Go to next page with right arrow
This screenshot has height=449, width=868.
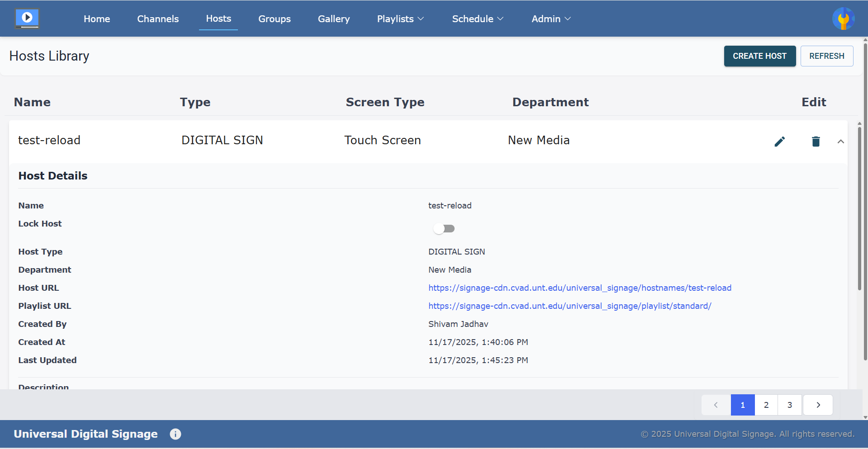818,405
